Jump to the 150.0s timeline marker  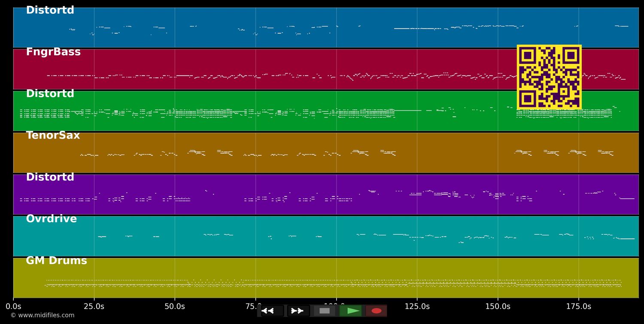pos(498,307)
